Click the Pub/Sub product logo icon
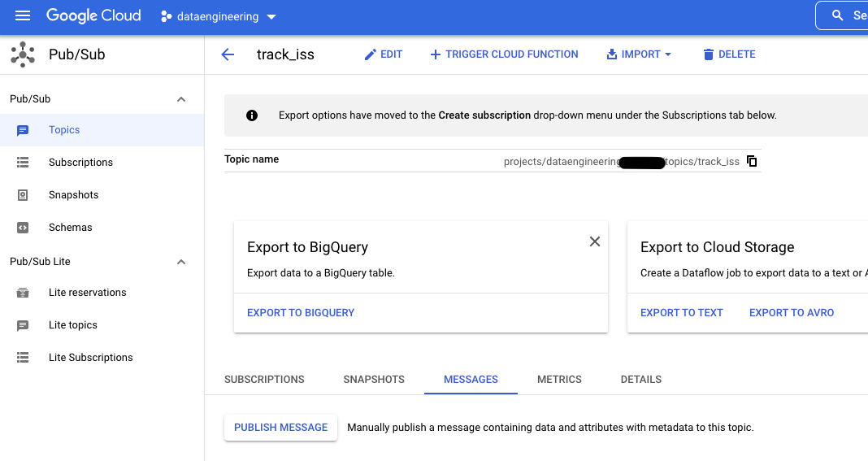The height and width of the screenshot is (461, 868). point(23,55)
